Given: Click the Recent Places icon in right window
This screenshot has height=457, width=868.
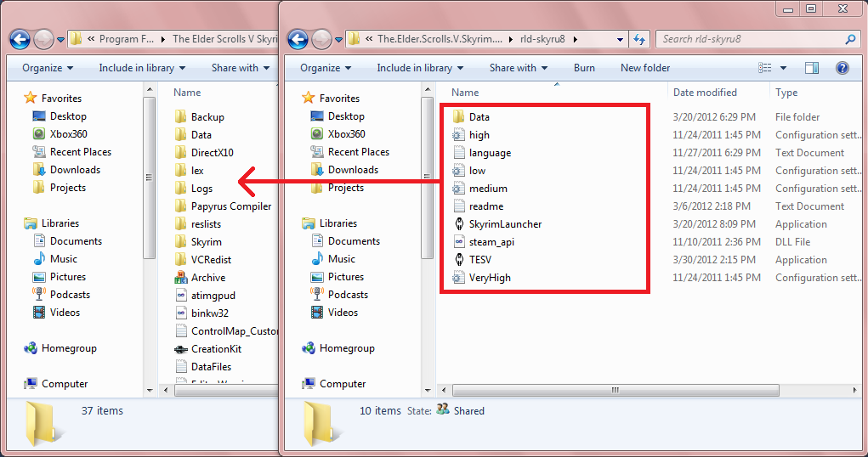Looking at the screenshot, I should 316,151.
